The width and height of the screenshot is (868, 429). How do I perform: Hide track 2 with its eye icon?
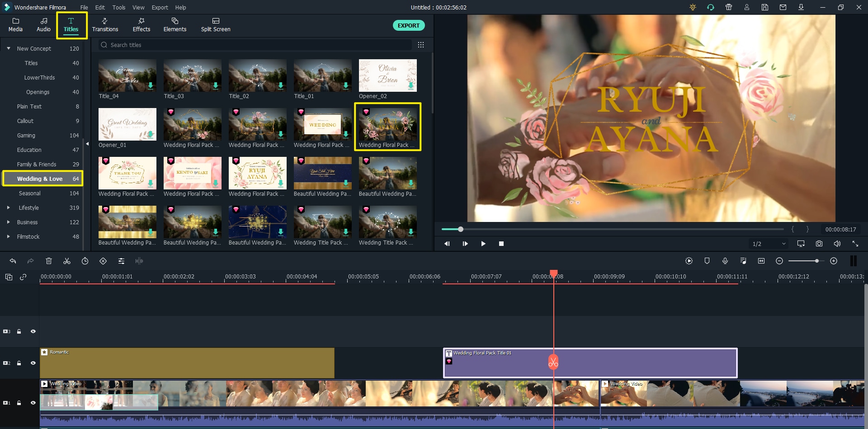(x=33, y=363)
